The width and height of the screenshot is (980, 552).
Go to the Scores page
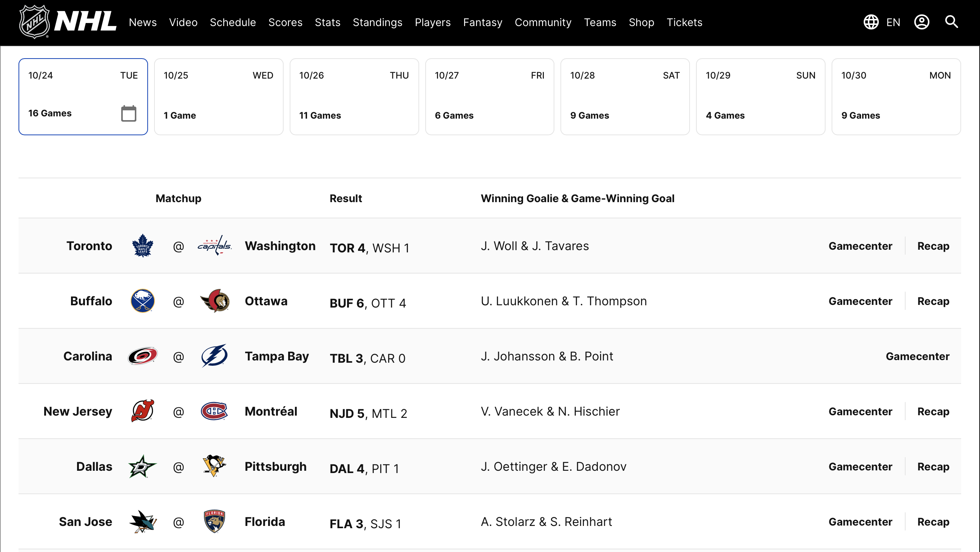click(286, 22)
